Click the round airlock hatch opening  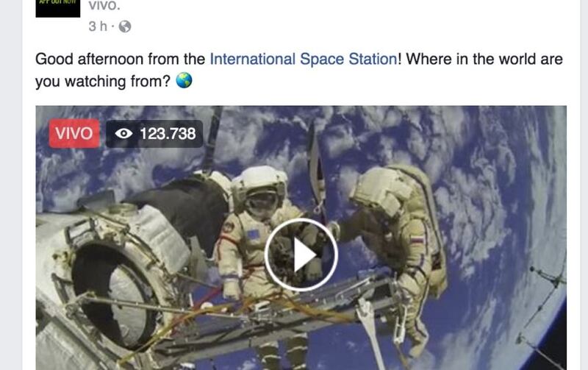(x=112, y=296)
